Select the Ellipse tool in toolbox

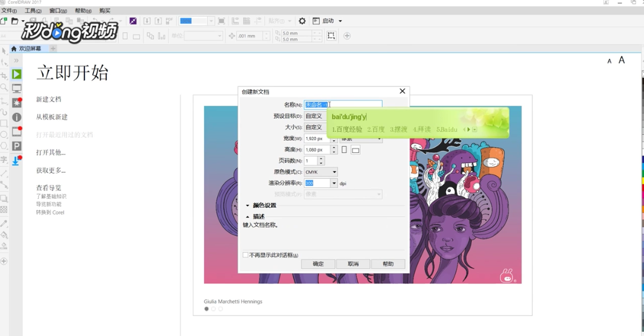[4, 135]
